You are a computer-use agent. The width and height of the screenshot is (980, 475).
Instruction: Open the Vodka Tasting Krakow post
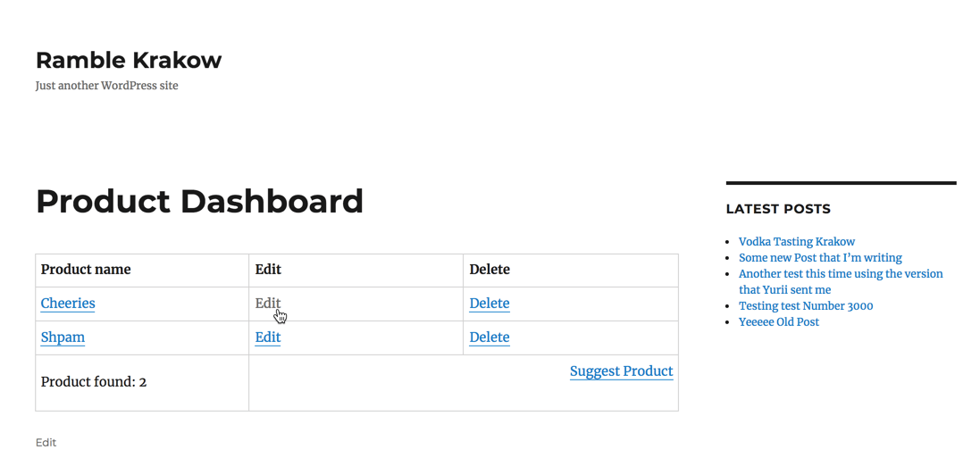pos(797,242)
